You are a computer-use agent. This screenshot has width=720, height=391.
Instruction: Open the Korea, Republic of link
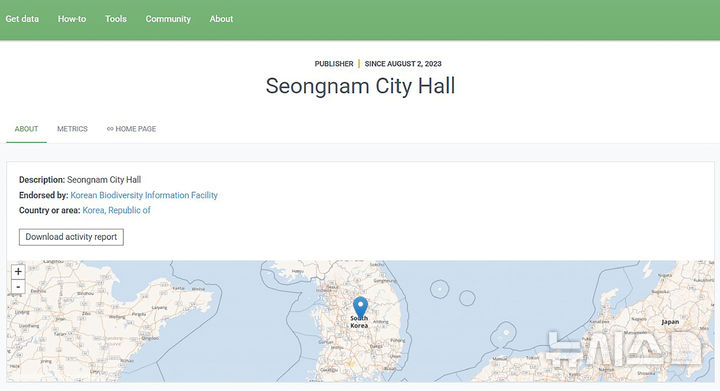point(117,210)
